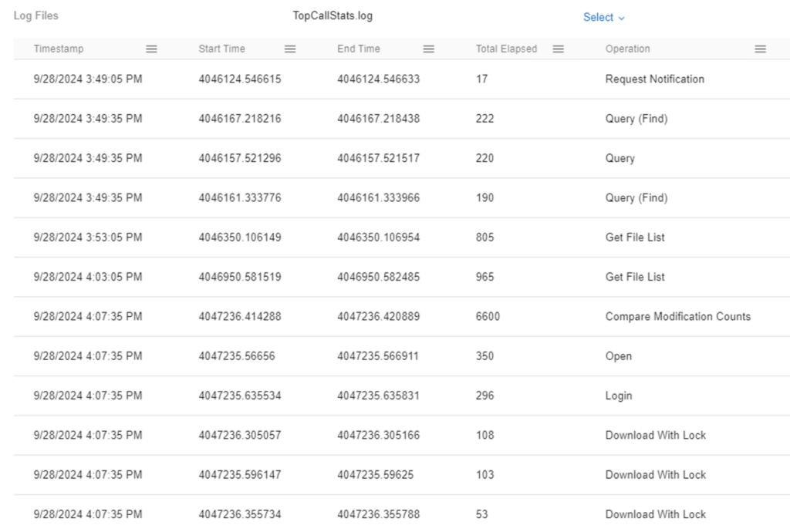Click end time 4047235.566911
Screen dimensions: 790x532
point(378,356)
